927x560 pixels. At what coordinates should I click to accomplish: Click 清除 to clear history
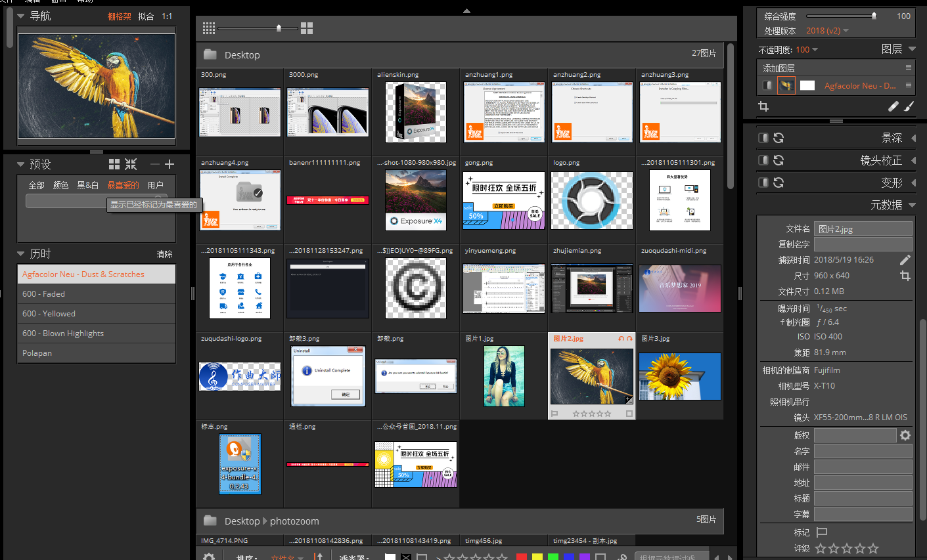pyautogui.click(x=164, y=254)
